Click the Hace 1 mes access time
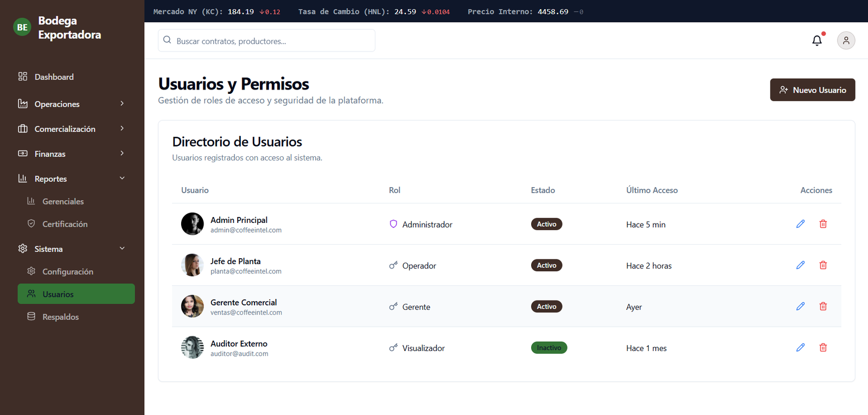This screenshot has height=415, width=868. click(646, 348)
